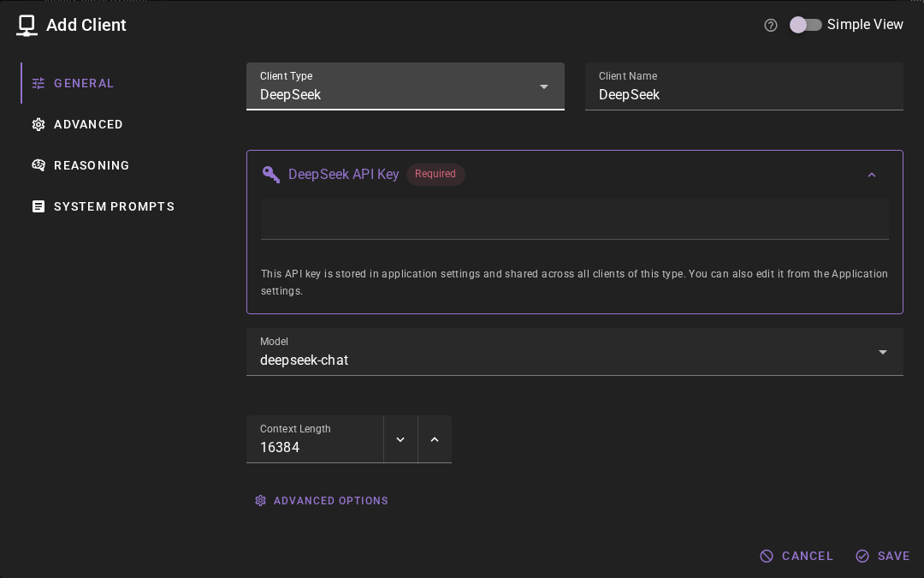Click the API key text field
Viewport: 924px width, 578px height.
click(x=575, y=219)
